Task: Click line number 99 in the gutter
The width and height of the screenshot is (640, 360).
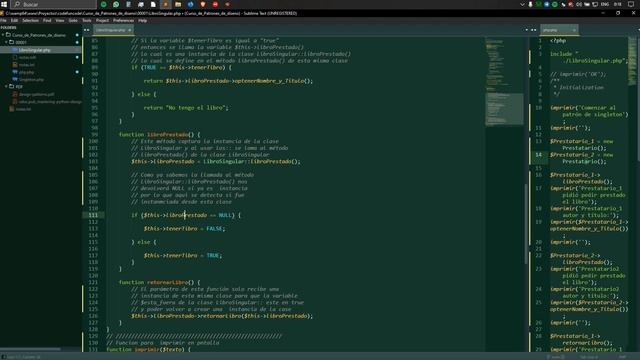Action: click(x=95, y=135)
